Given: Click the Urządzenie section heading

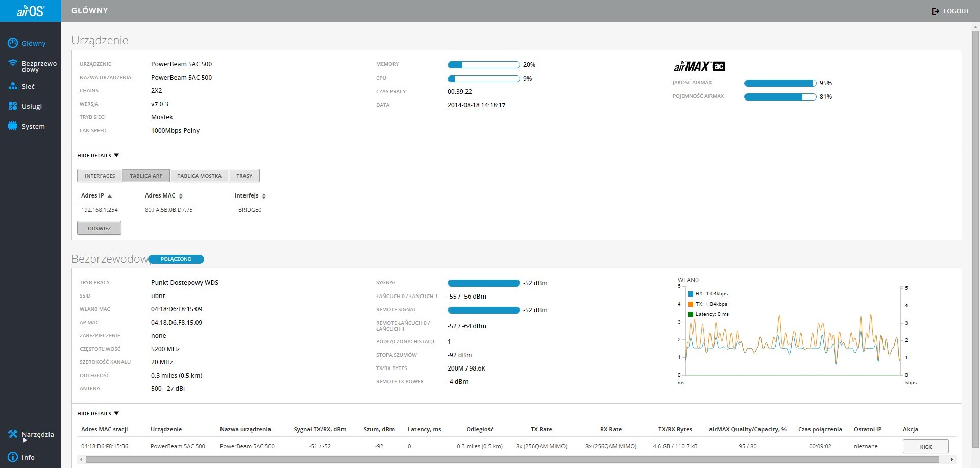Looking at the screenshot, I should click(x=100, y=41).
